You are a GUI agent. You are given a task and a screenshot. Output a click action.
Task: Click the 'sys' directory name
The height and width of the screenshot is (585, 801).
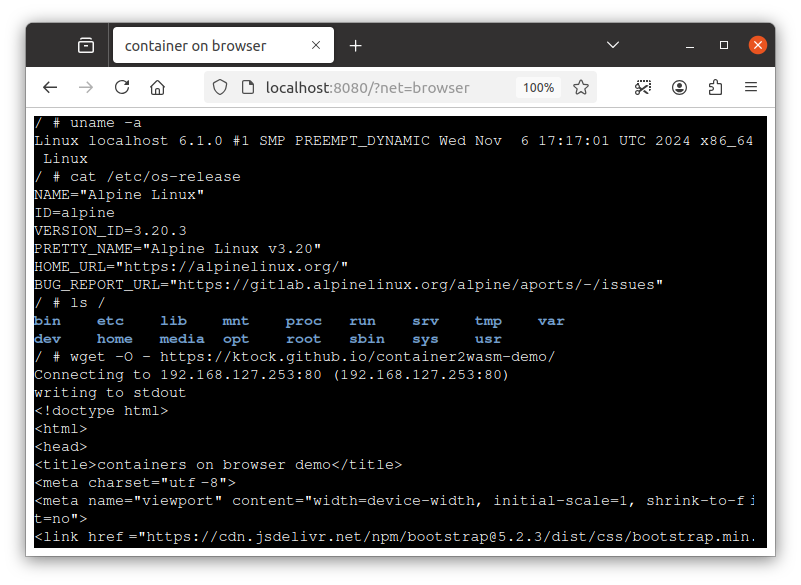[426, 339]
